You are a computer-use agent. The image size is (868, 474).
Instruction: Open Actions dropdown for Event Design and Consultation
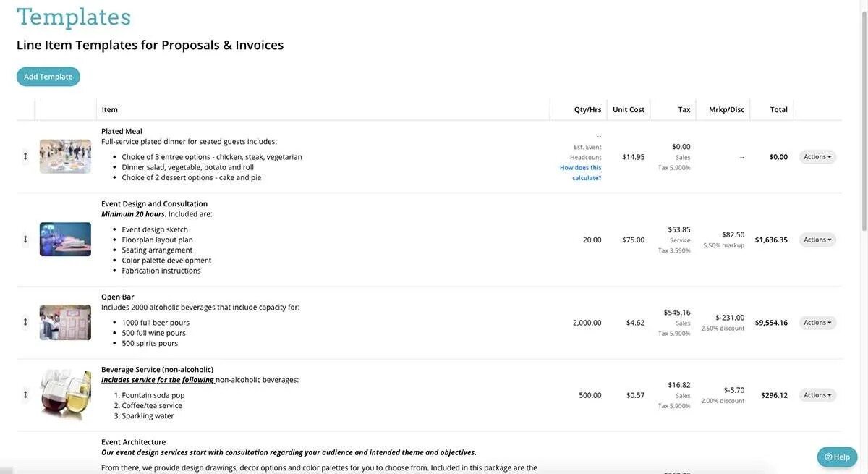[x=817, y=240]
